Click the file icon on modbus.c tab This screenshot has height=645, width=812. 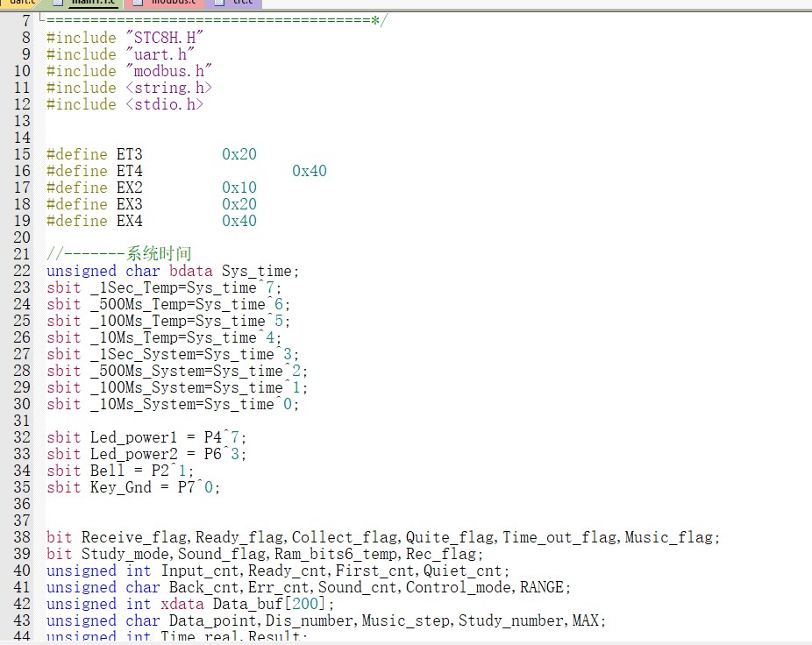[x=139, y=3]
